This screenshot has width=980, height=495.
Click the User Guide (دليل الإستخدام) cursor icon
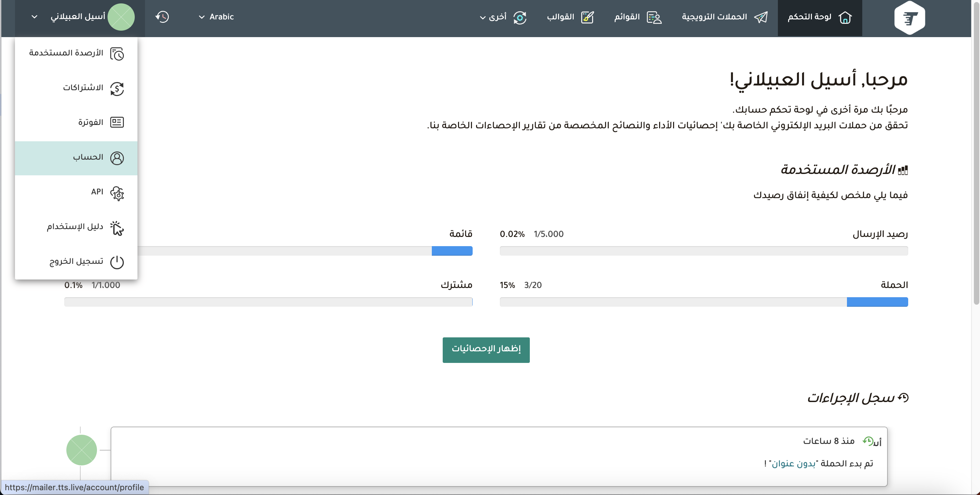117,228
